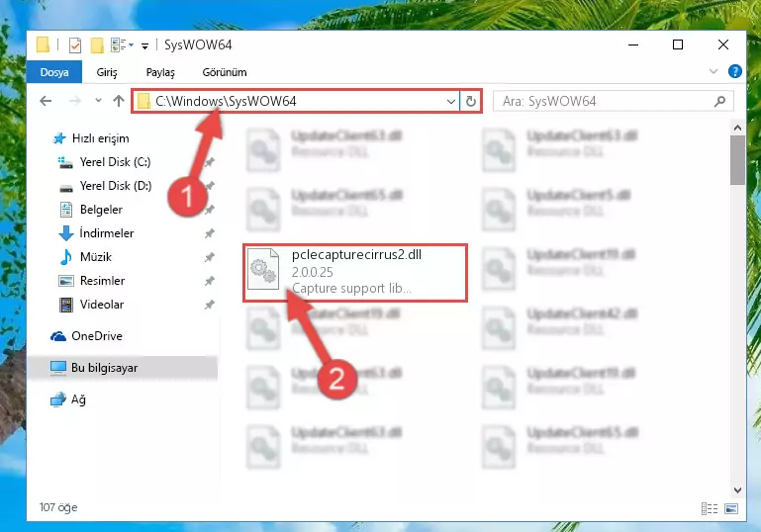Open the recent locations dropdown
The height and width of the screenshot is (532, 761).
point(99,101)
